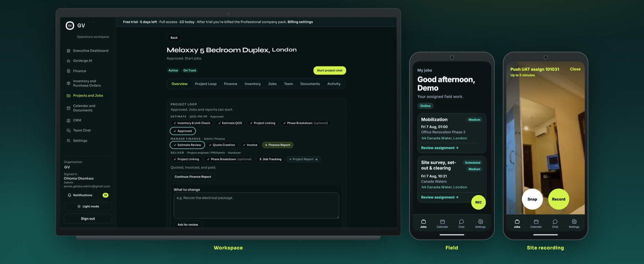Select Phase Breakdown in the Estimate row

coord(305,123)
